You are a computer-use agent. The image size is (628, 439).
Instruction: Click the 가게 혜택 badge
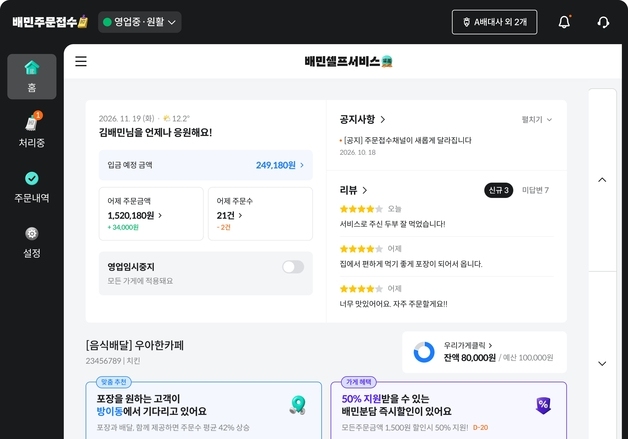point(358,382)
